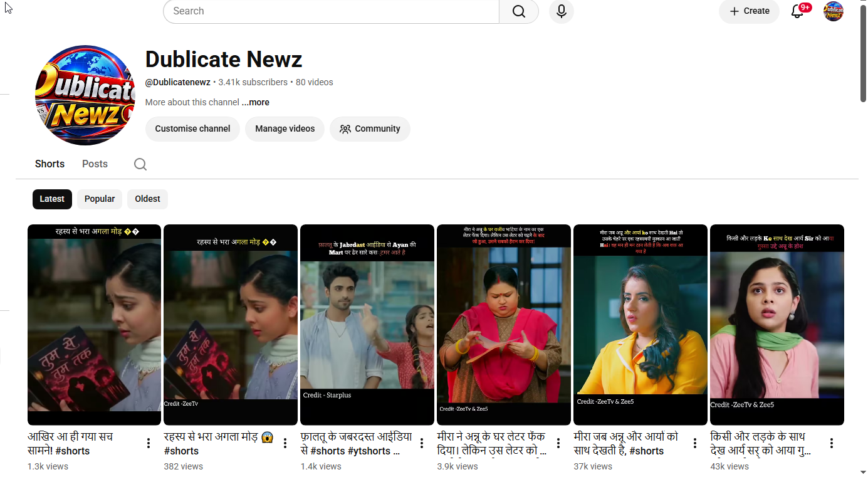Open the Community button
This screenshot has height=477, width=868.
[x=370, y=129]
